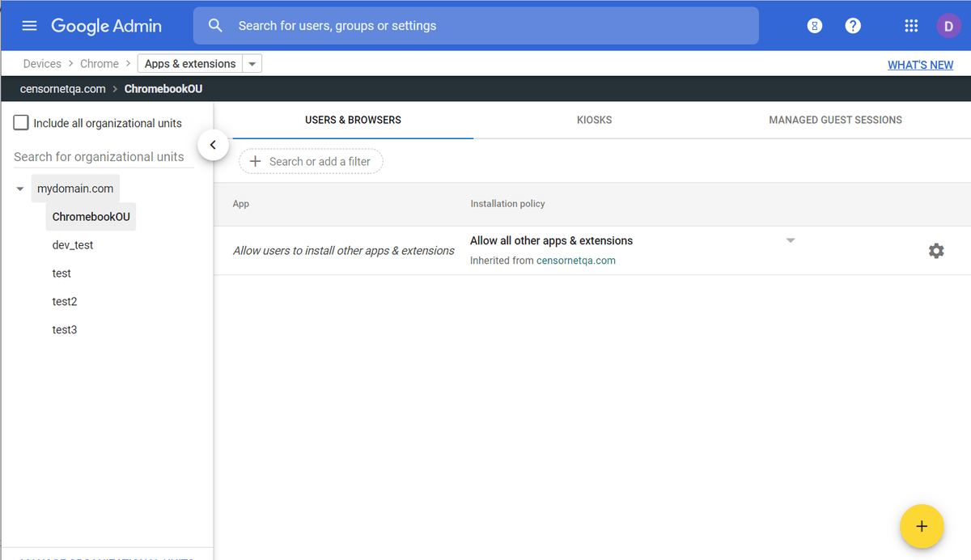Screen dimensions: 971x560
Task: Click the censornetqa.com inherited-from link
Action: coord(576,260)
